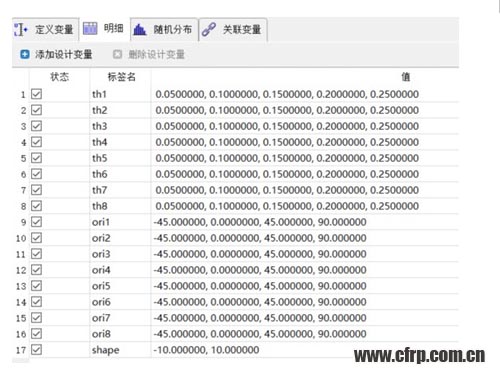
Task: Toggle the checkbox in row ori1
Action: click(36, 222)
